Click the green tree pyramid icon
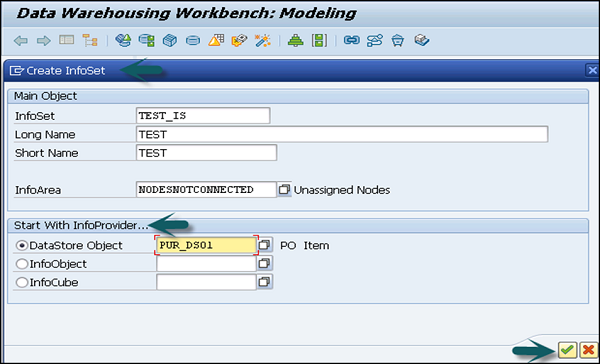 (x=296, y=40)
